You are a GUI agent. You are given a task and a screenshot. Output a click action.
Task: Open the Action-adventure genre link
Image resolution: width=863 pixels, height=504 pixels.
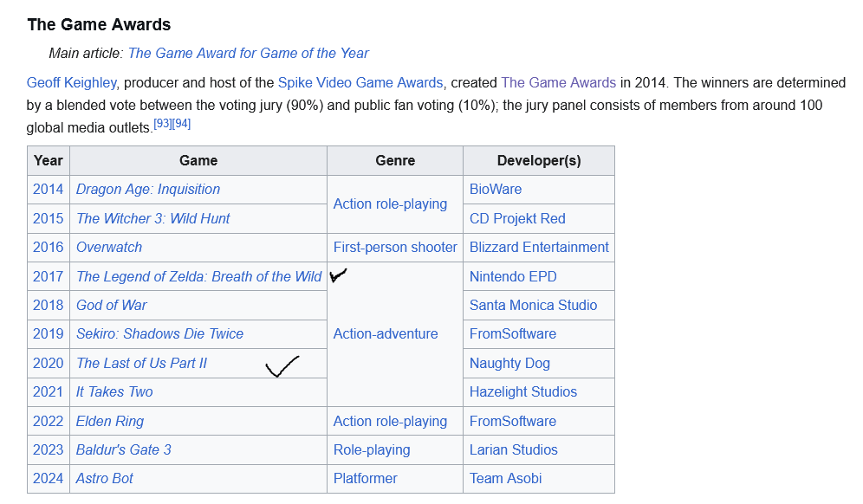point(386,333)
